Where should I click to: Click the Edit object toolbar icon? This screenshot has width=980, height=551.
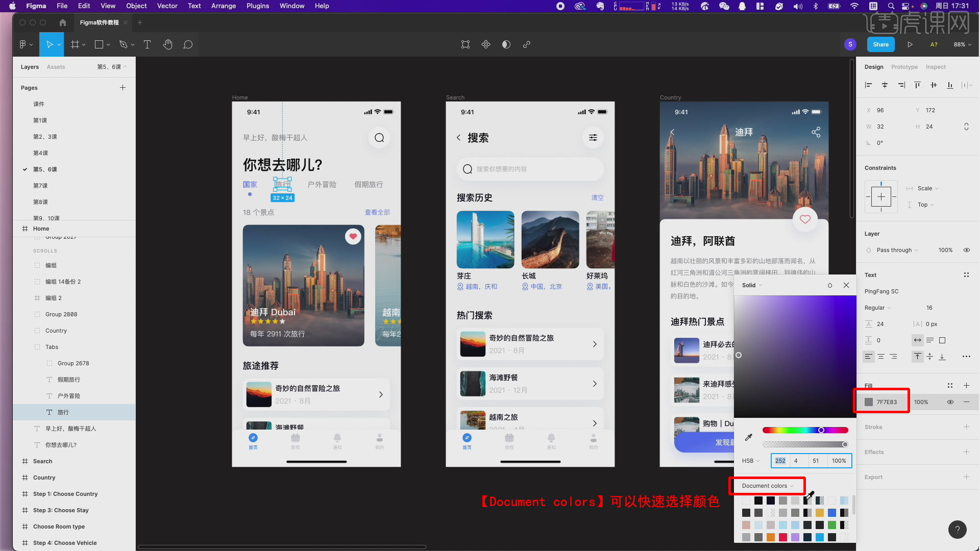pyautogui.click(x=465, y=44)
